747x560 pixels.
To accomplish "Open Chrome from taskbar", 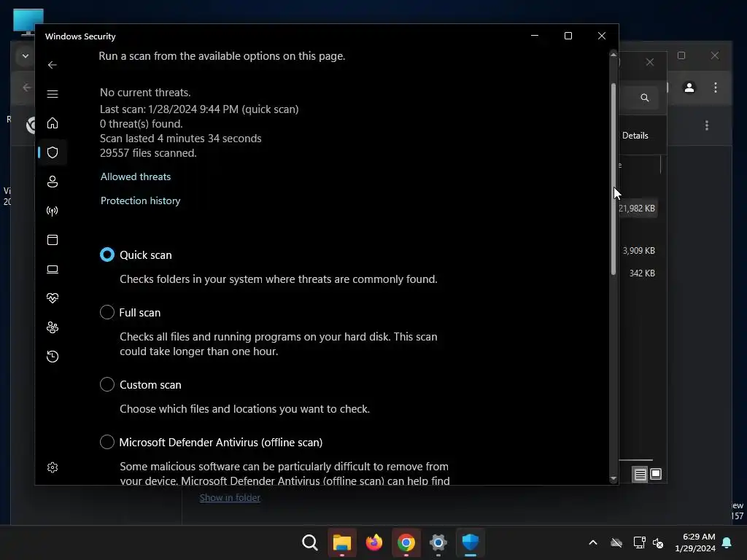I will click(x=406, y=542).
